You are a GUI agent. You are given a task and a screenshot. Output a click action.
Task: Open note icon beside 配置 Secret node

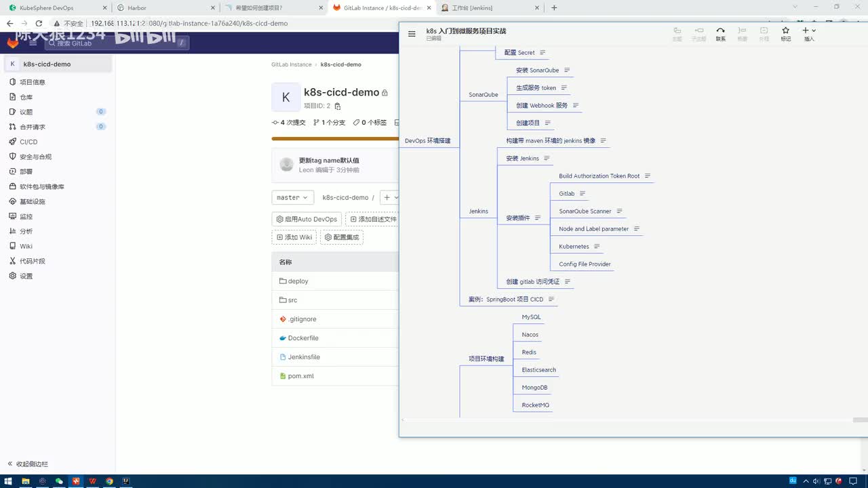click(542, 53)
